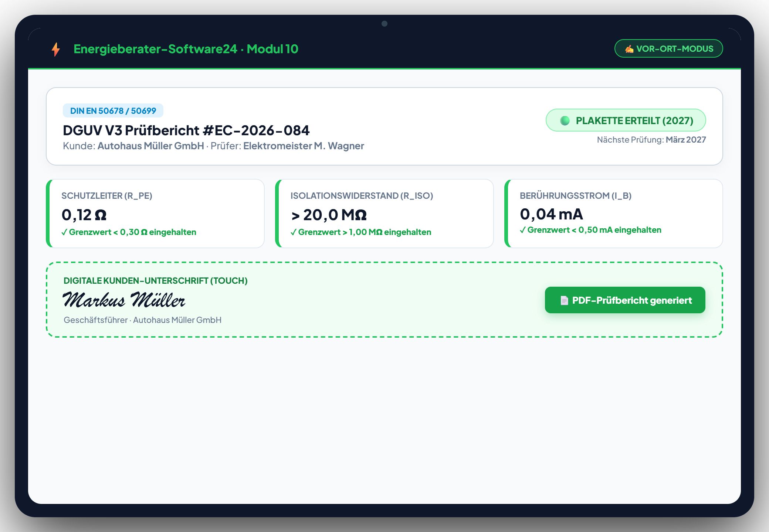Click the DIN EN 50678 / 50699 tag
The height and width of the screenshot is (532, 769).
113,110
